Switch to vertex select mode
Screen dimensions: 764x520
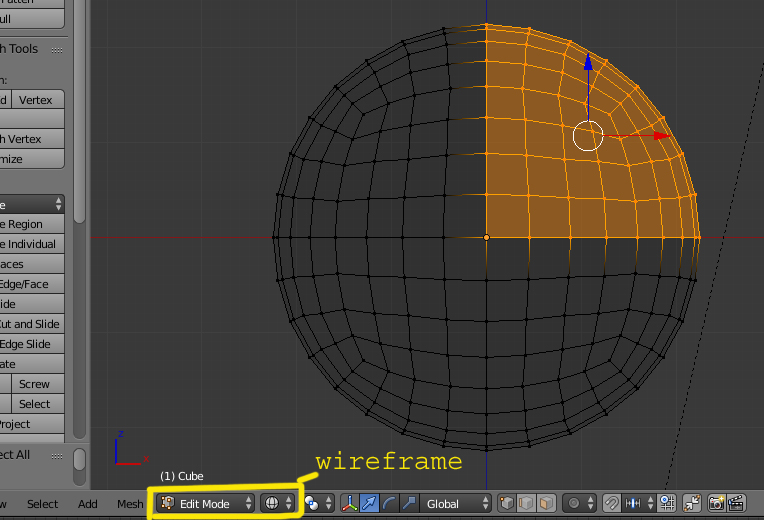click(508, 504)
